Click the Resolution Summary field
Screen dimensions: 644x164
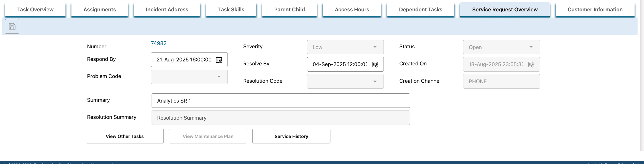tap(280, 118)
